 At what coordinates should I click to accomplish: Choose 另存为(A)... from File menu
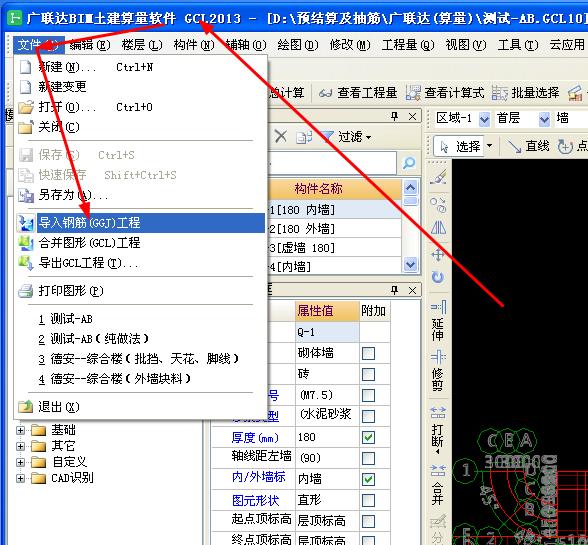[141, 195]
